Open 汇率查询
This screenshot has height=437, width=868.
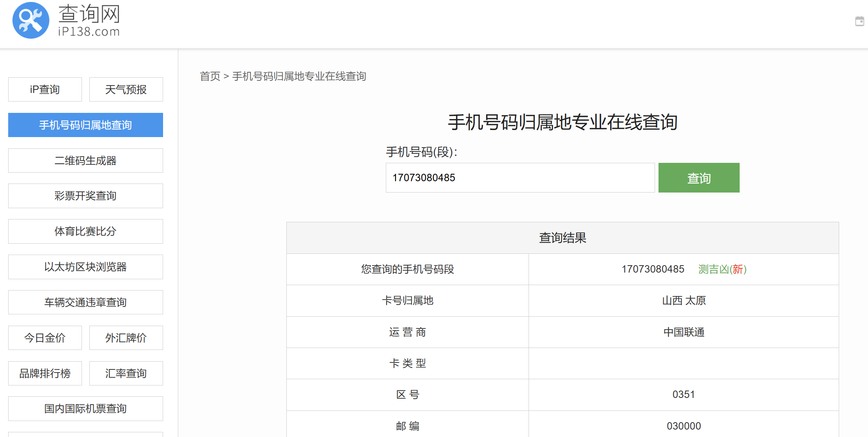[x=126, y=373]
